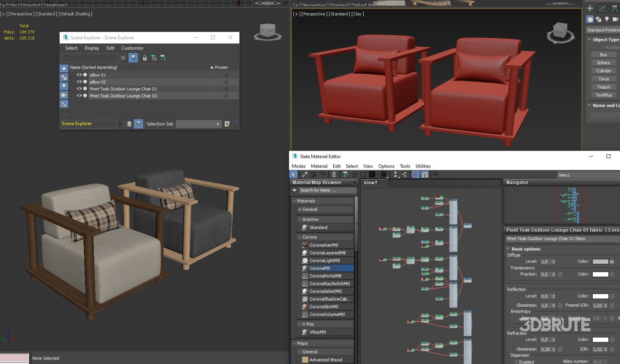620x364 pixels.
Task: Open Customize menu in Scene Explorer
Action: [x=132, y=48]
